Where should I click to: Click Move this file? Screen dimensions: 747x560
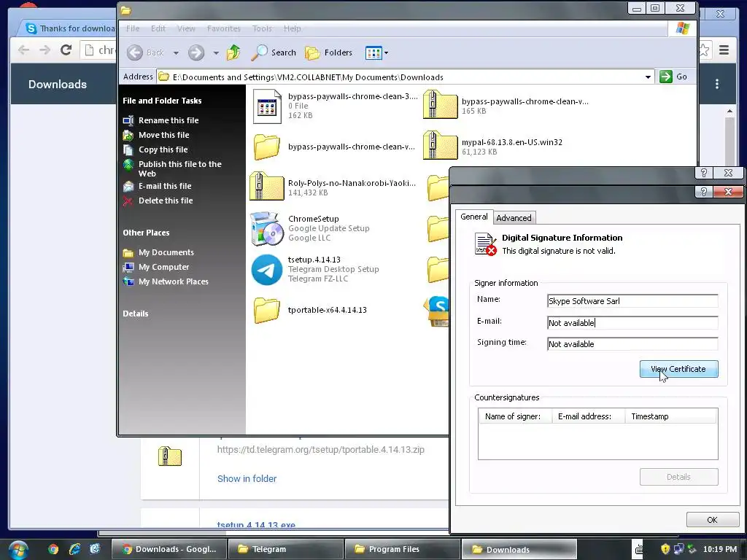click(164, 135)
